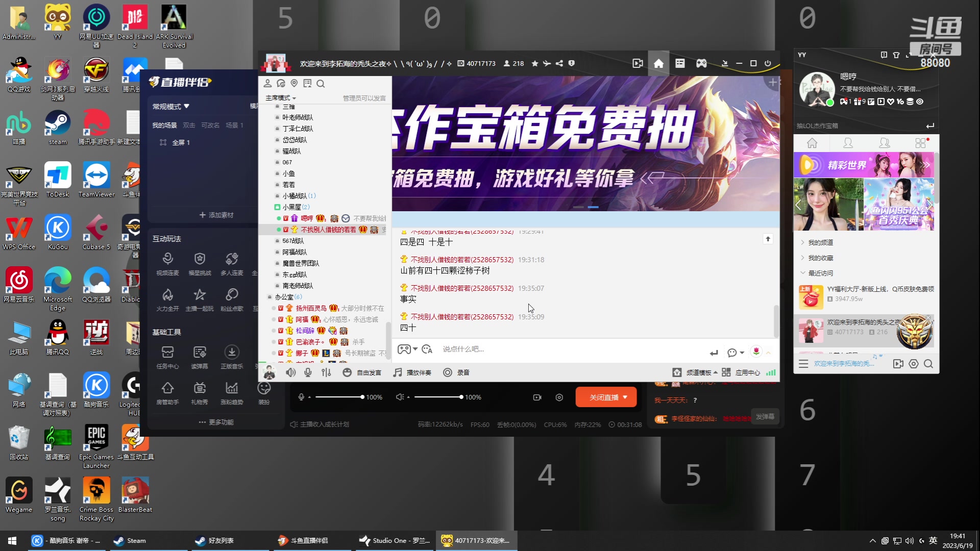
Task: Open 视频连麦 (video co-stream) tool
Action: pos(168,263)
